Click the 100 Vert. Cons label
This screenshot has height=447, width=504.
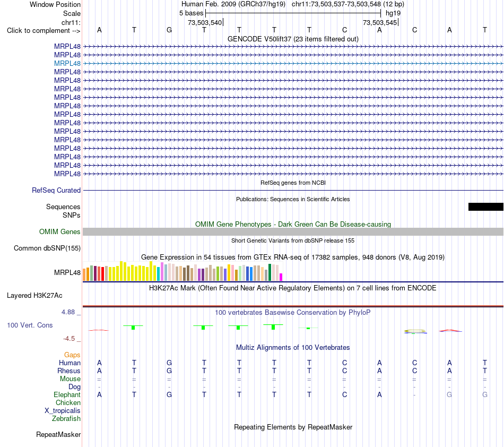pos(30,325)
